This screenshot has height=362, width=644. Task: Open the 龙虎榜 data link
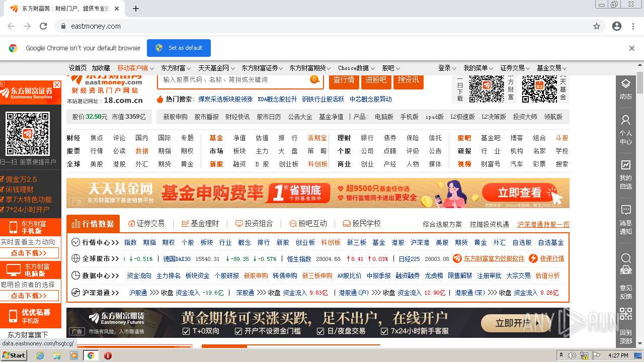pos(434,276)
